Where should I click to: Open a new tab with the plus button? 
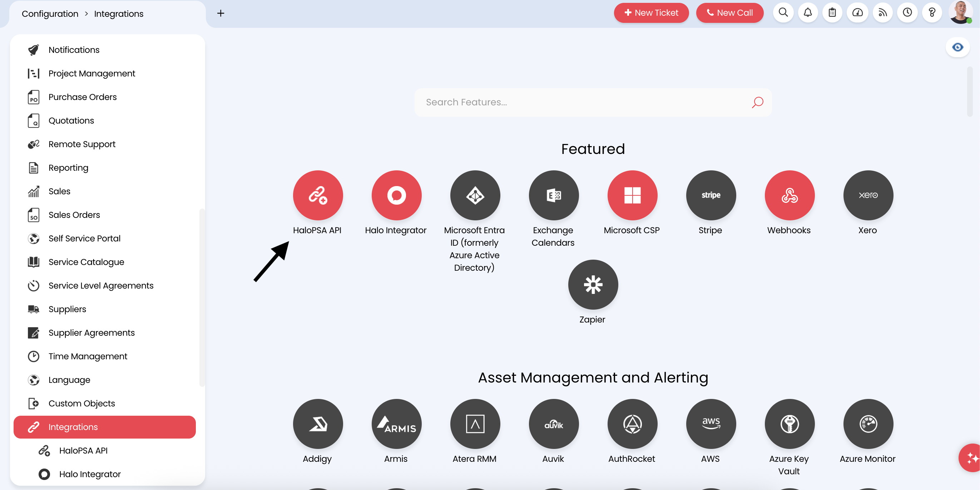coord(221,13)
